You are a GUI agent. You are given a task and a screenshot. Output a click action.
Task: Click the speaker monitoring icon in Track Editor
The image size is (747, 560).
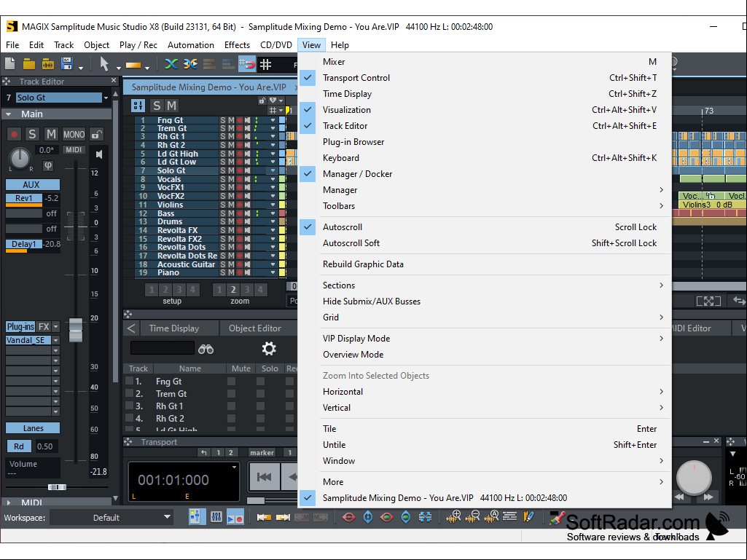(98, 154)
